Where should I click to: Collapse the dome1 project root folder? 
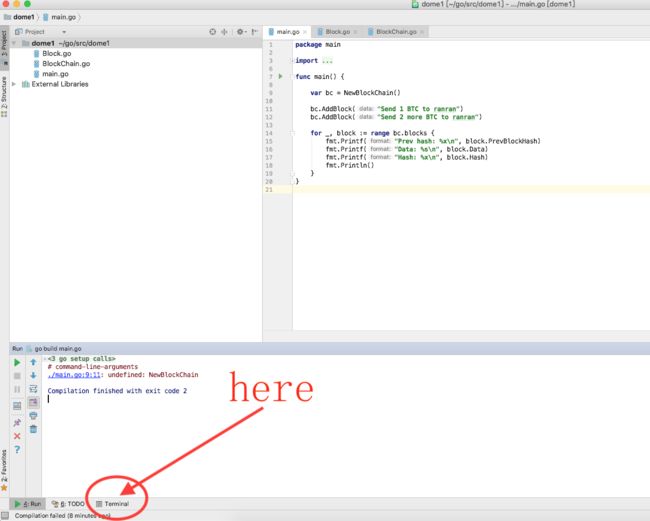click(14, 43)
